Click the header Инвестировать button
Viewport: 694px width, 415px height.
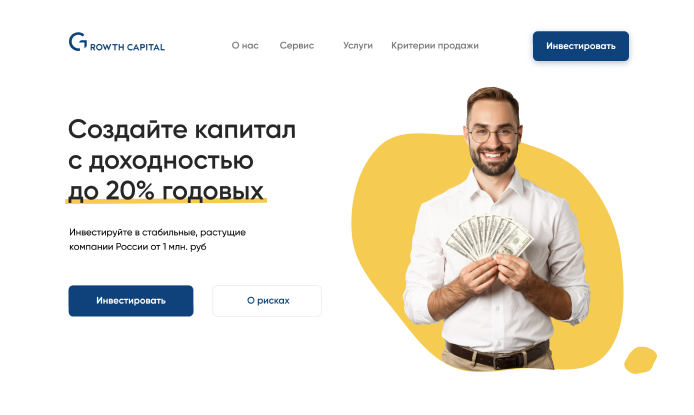pyautogui.click(x=581, y=46)
